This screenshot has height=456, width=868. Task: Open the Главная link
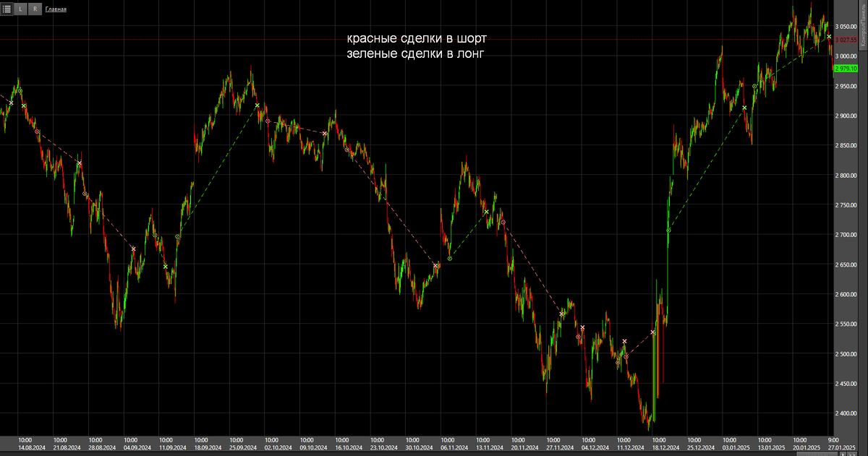coord(56,9)
